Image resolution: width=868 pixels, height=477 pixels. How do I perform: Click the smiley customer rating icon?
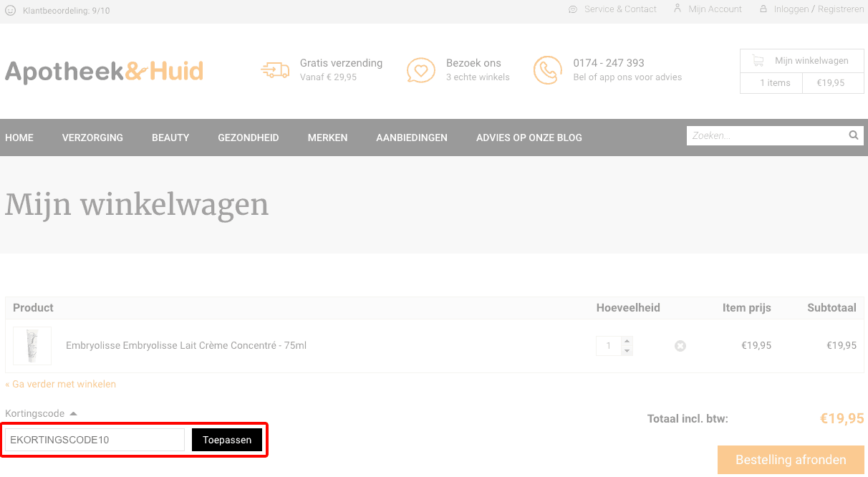tap(11, 11)
